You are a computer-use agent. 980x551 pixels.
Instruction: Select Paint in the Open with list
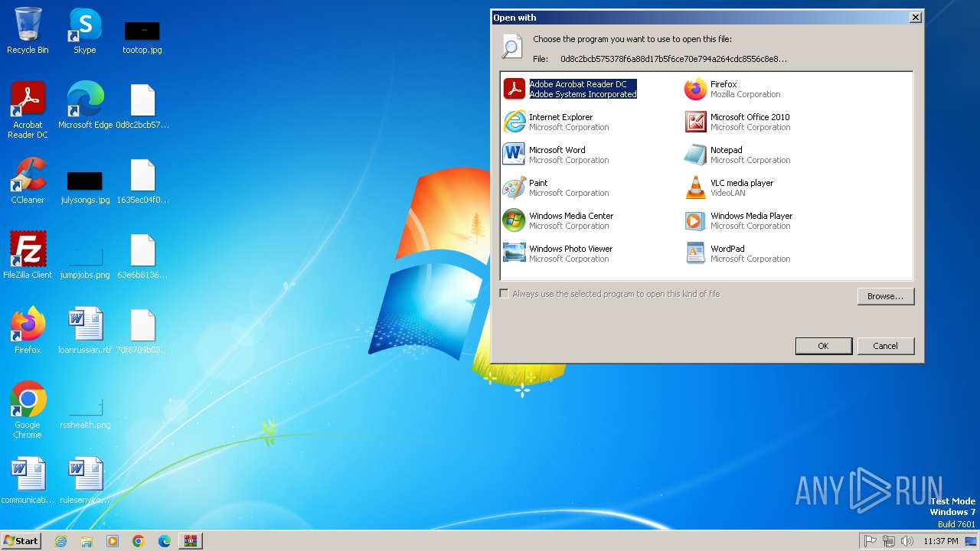(x=557, y=188)
